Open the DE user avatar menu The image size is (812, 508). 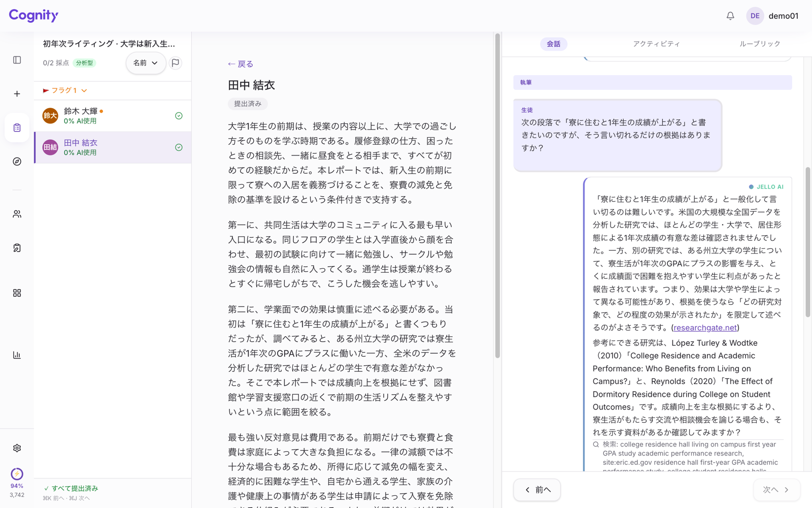(755, 16)
